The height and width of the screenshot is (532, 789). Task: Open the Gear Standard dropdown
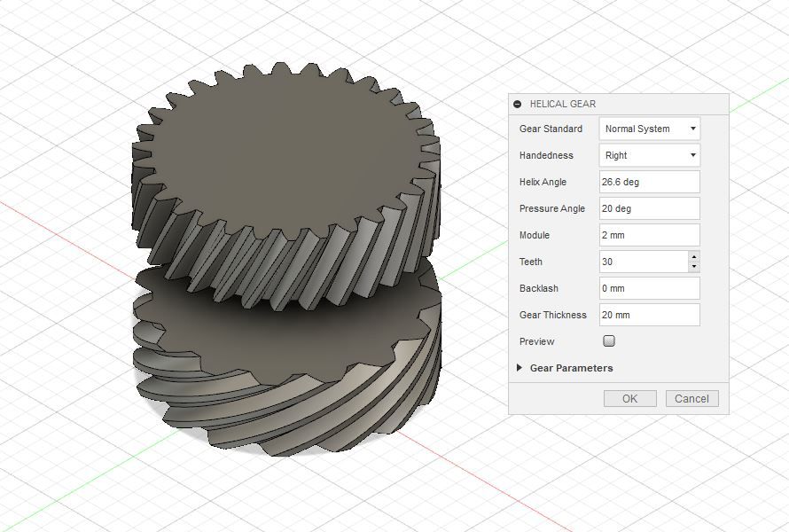tap(649, 129)
